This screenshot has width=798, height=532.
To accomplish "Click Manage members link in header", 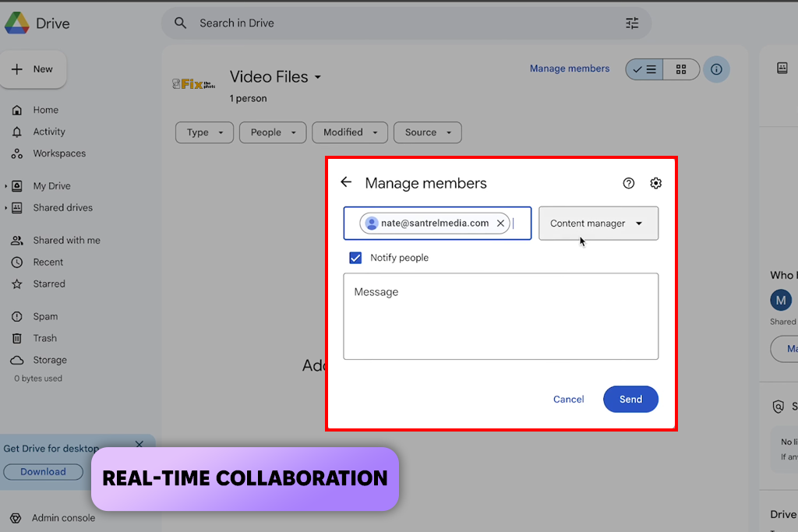I will [x=570, y=69].
